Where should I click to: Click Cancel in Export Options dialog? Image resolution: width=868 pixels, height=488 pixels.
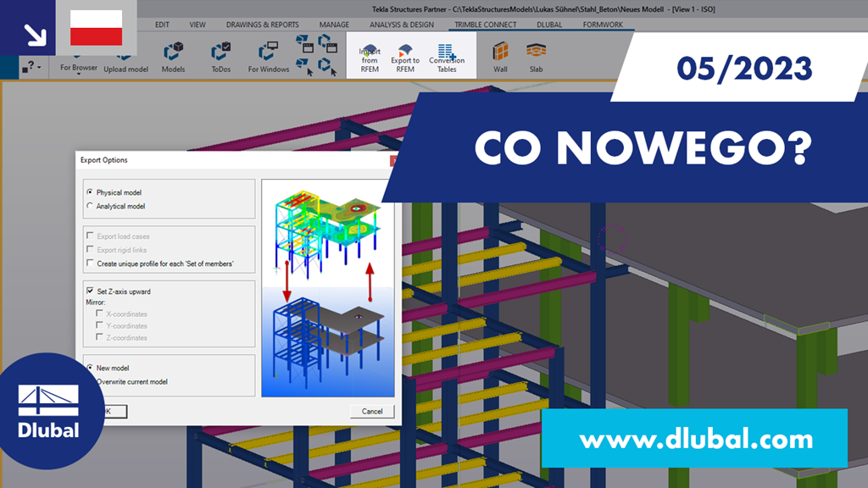372,411
